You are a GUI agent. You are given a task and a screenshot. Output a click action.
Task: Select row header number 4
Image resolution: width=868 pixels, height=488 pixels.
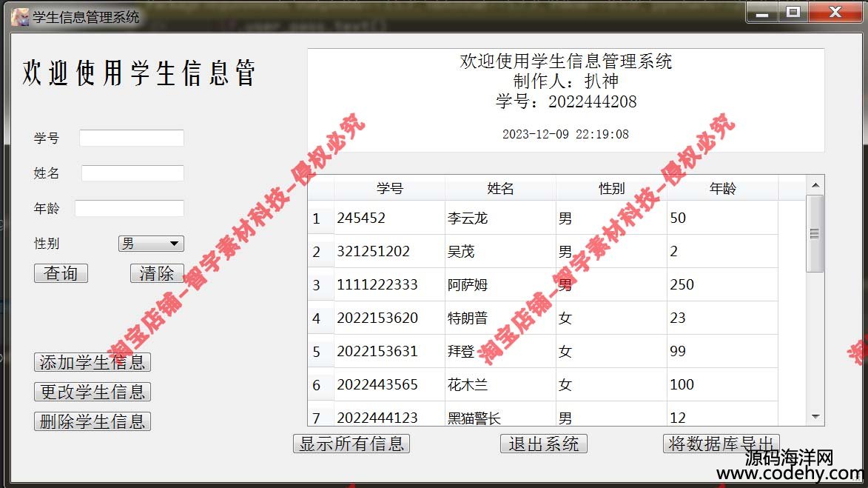pos(321,318)
